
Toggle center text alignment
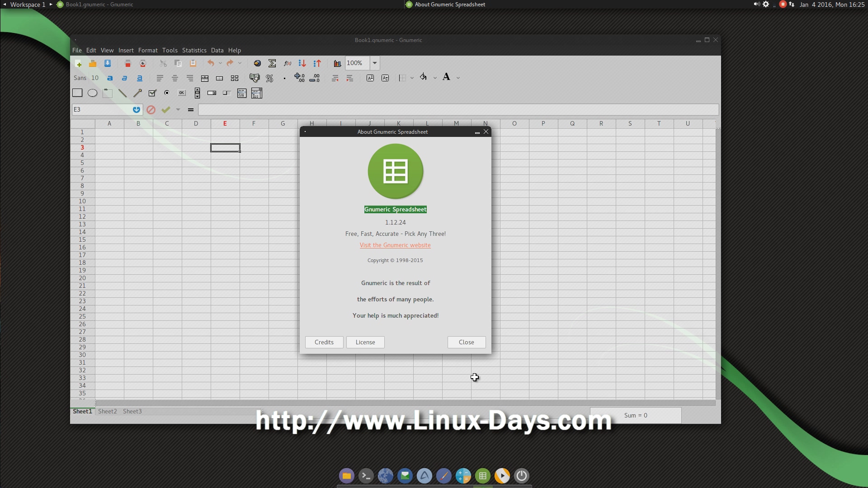pos(175,78)
